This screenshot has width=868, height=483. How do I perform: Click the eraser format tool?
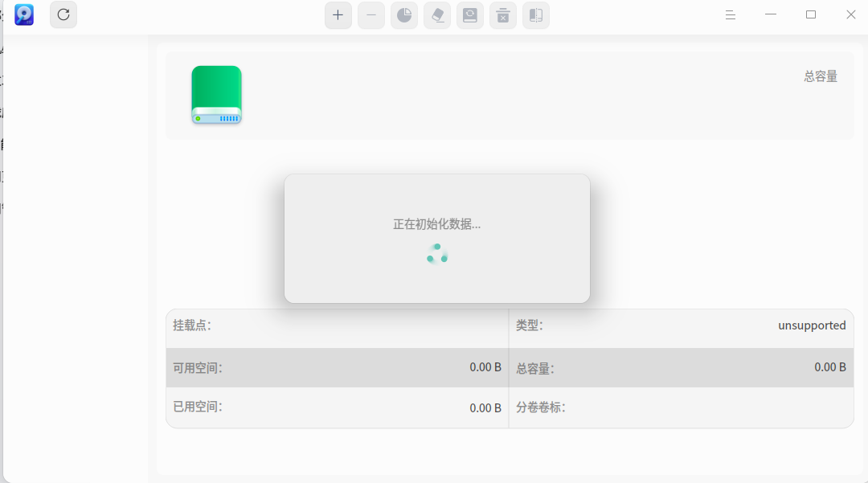coord(436,15)
